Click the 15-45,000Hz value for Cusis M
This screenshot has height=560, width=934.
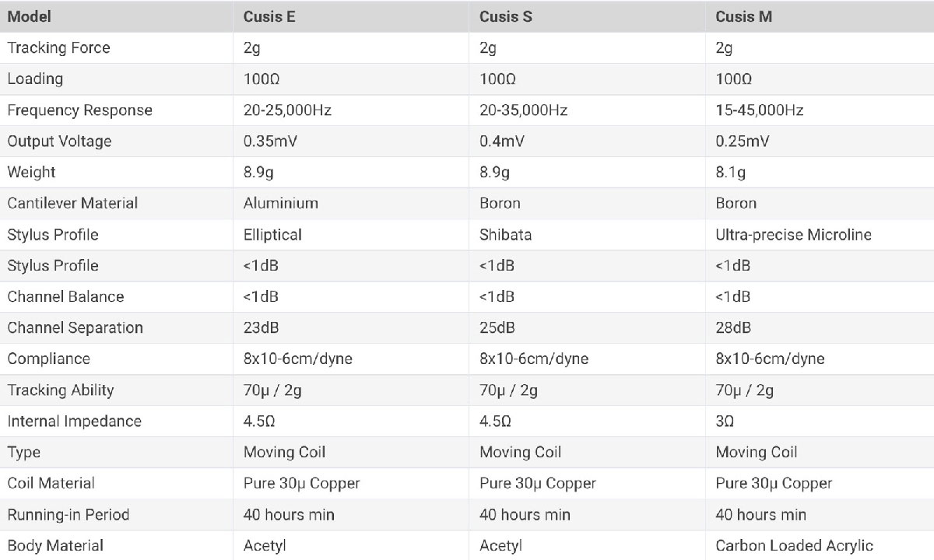point(760,110)
